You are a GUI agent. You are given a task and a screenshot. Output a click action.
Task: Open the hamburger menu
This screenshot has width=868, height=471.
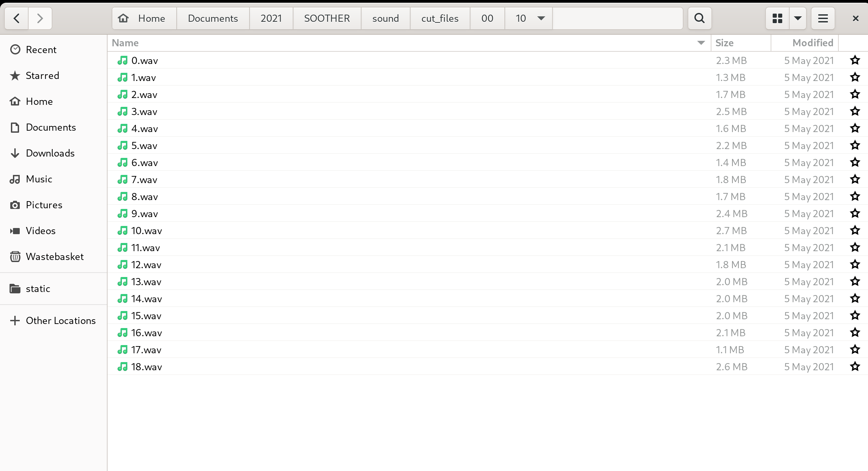(823, 18)
